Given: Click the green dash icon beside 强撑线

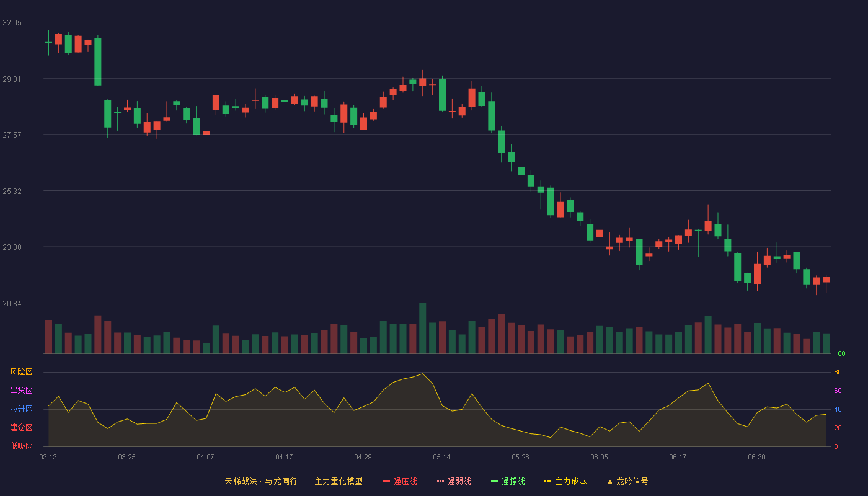Looking at the screenshot, I should 494,481.
